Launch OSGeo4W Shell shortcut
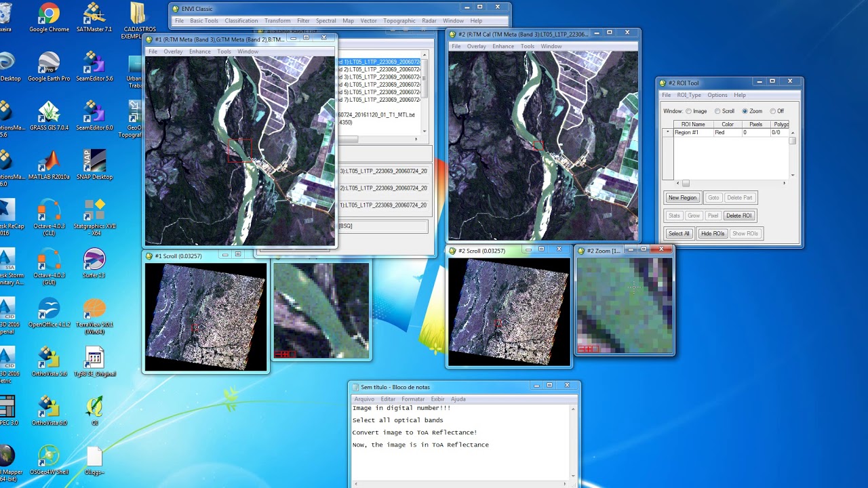The width and height of the screenshot is (868, 488). [x=49, y=460]
